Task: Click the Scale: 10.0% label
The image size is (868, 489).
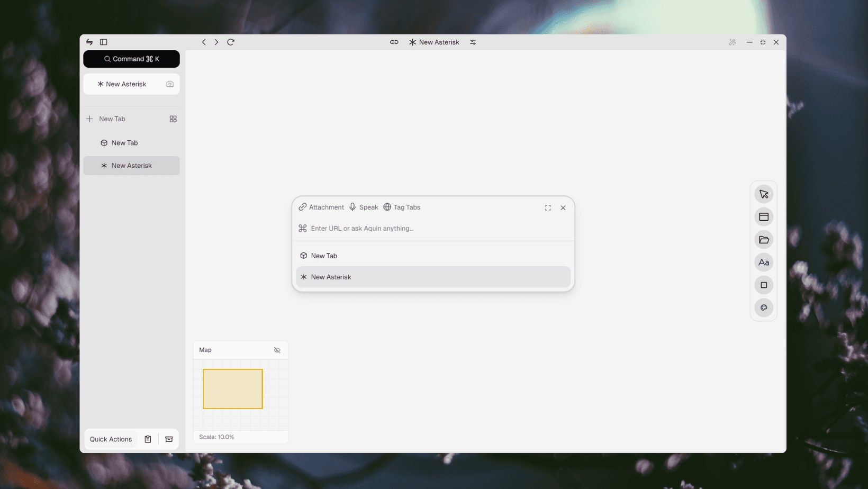Action: click(216, 437)
